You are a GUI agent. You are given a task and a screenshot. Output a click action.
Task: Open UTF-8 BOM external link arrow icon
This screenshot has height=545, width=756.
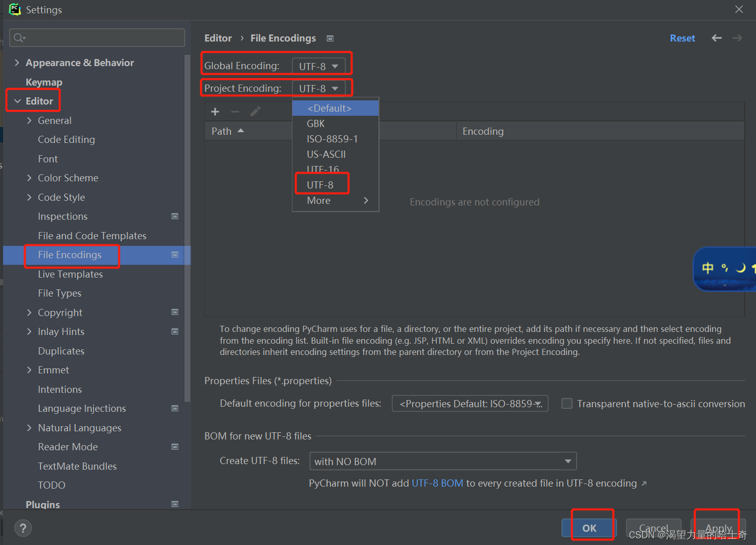[644, 484]
